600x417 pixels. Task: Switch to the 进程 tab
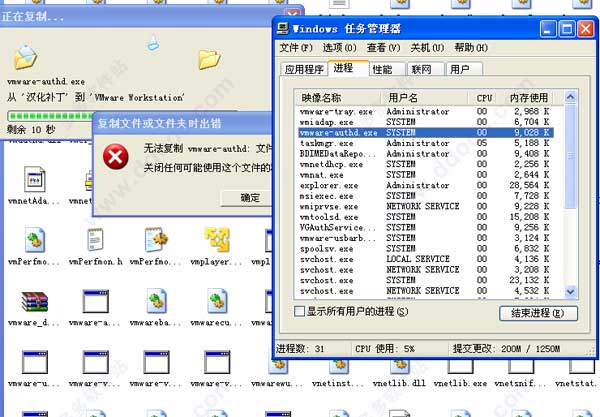click(x=347, y=68)
